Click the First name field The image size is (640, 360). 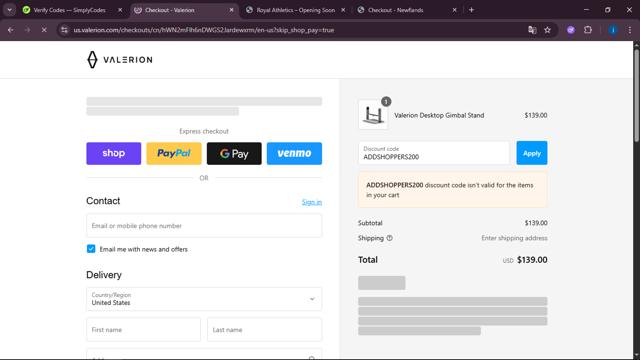click(143, 329)
